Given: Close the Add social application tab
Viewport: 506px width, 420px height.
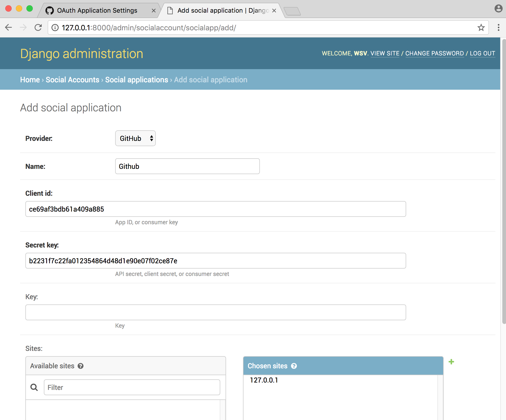Looking at the screenshot, I should click(x=274, y=11).
